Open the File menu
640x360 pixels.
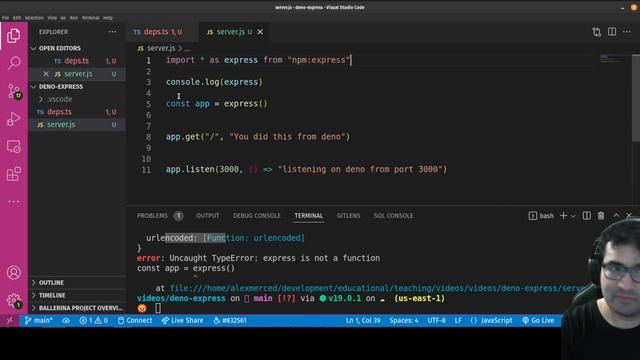click(5, 18)
